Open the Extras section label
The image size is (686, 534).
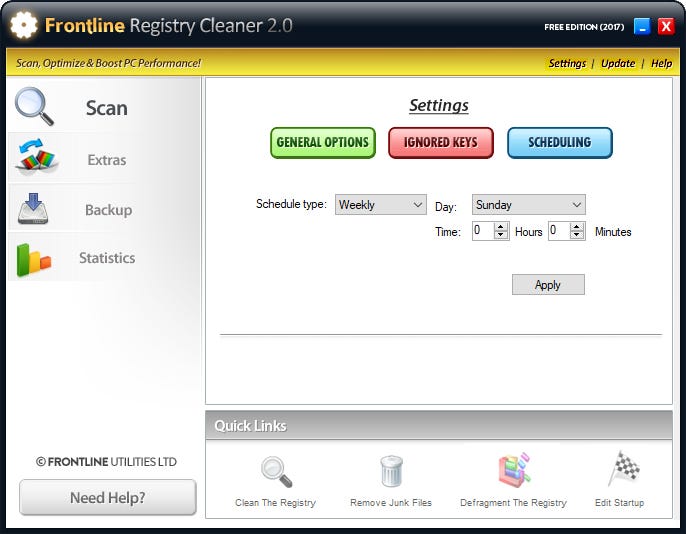point(107,160)
